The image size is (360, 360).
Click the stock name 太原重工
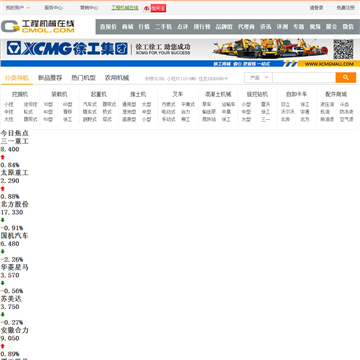pos(15,173)
